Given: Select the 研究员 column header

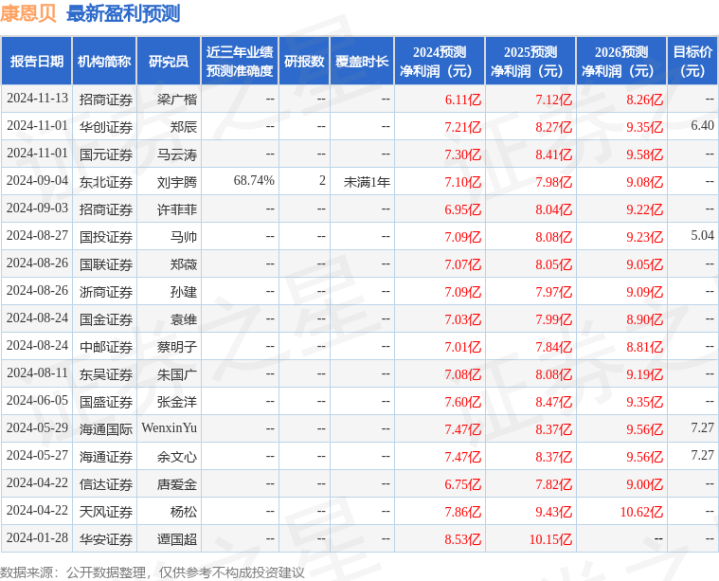Looking at the screenshot, I should (169, 61).
